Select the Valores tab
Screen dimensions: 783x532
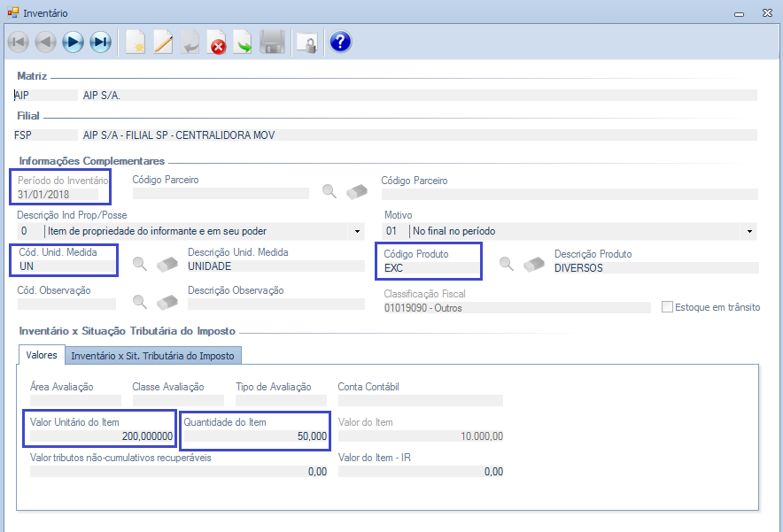[42, 355]
